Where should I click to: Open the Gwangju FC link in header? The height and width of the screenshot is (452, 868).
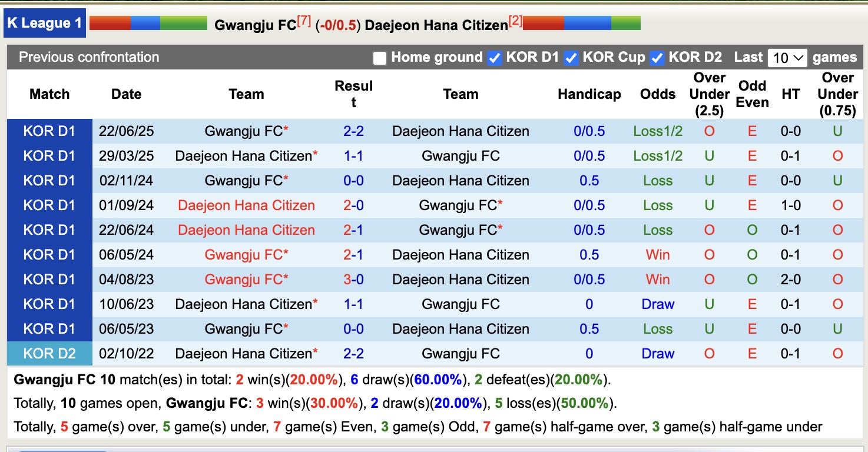(256, 25)
